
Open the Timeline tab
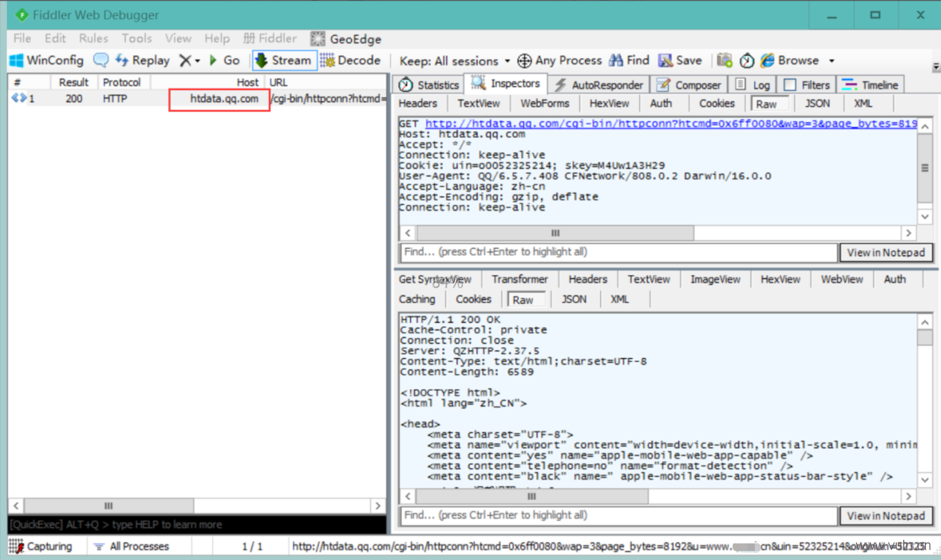(871, 85)
